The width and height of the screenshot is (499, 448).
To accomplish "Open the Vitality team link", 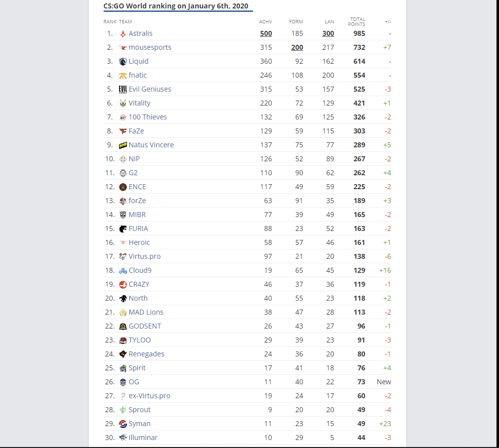I will click(x=139, y=103).
